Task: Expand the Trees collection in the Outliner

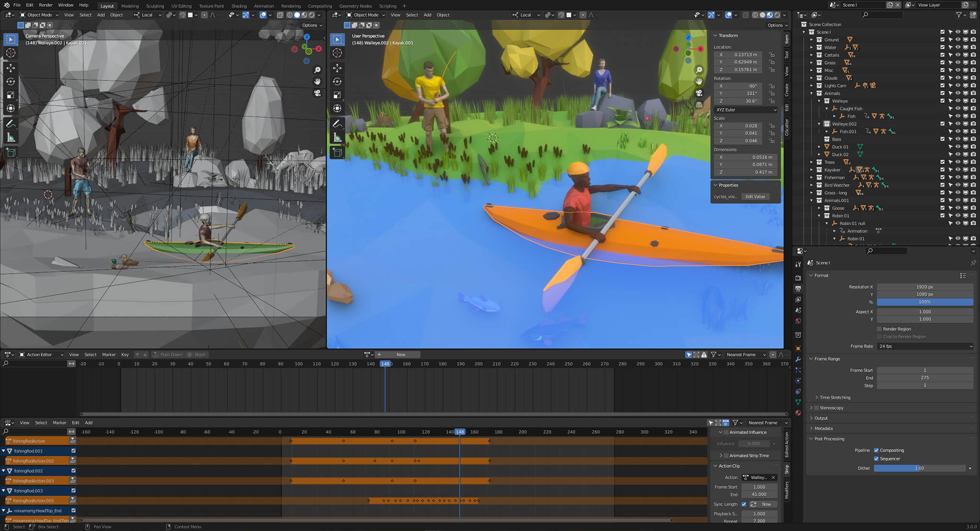Action: [812, 162]
